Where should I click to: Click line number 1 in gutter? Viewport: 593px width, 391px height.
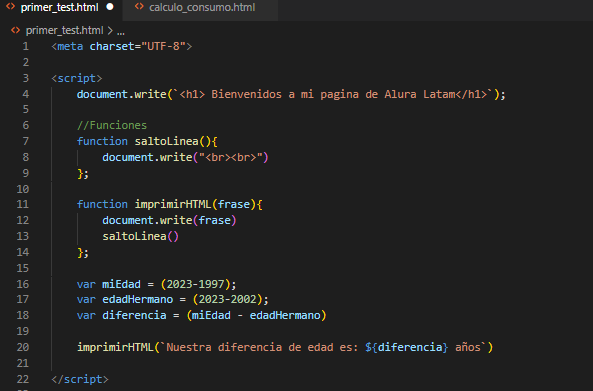25,46
